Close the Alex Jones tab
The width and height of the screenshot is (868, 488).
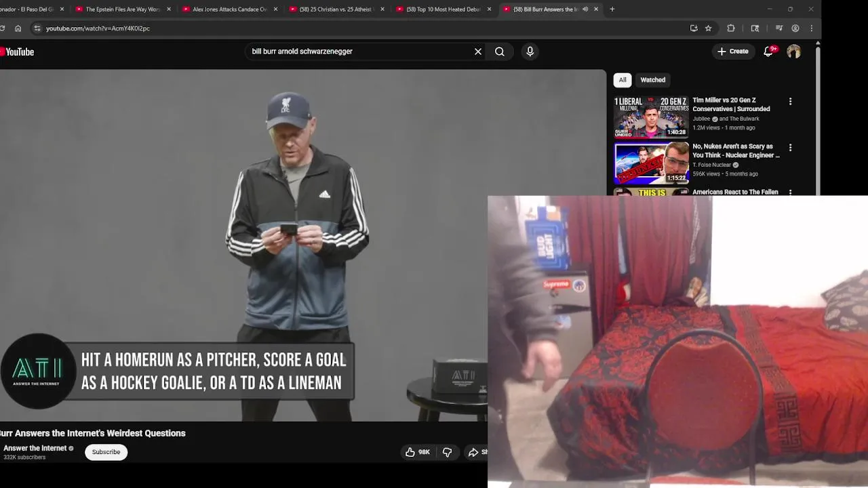coord(275,9)
